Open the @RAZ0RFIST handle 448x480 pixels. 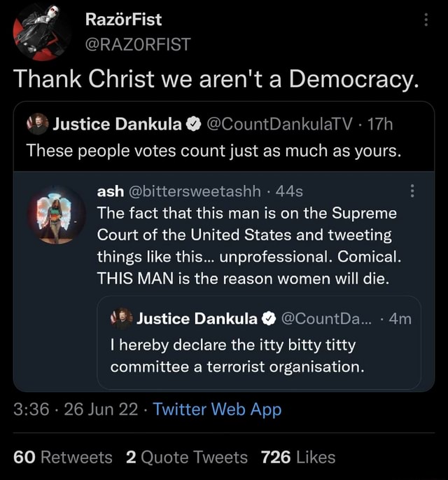pos(137,46)
